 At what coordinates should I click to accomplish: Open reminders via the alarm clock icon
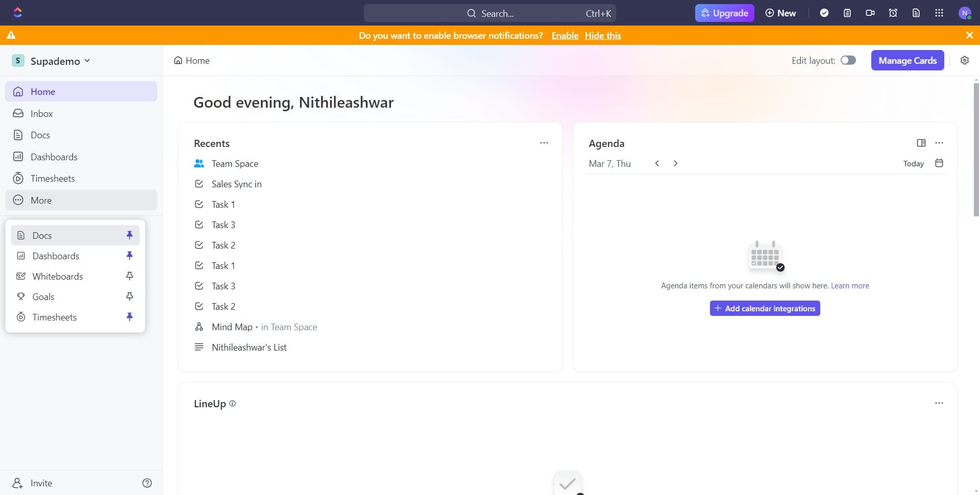point(892,13)
